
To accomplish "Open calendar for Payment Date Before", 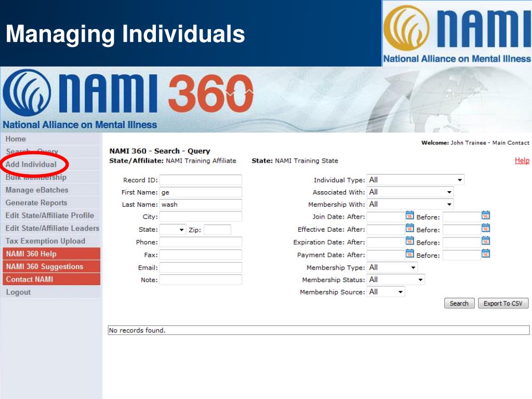I will click(486, 254).
